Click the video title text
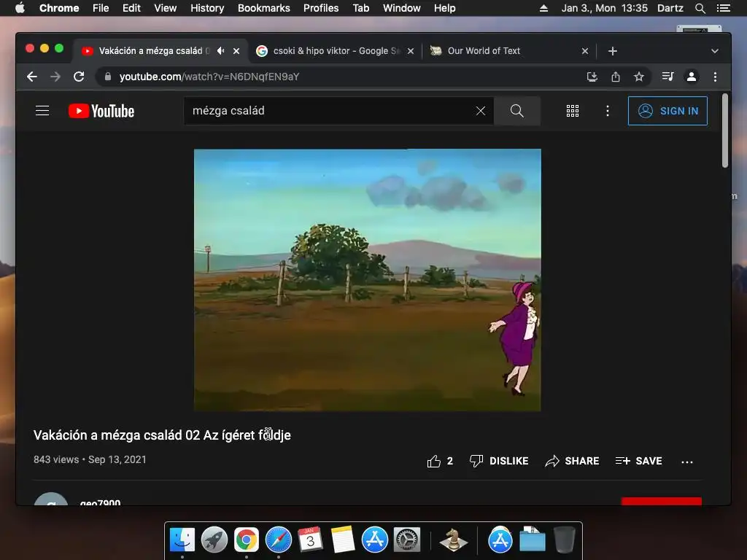This screenshot has height=560, width=747. coord(162,435)
